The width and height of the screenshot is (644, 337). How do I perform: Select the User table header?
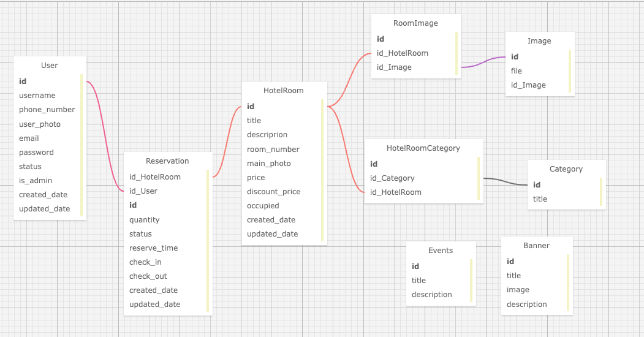pyautogui.click(x=49, y=66)
